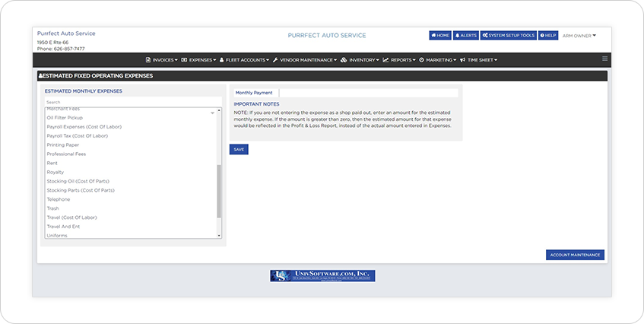Click the Monthly Payment input field
This screenshot has height=324, width=644.
point(369,93)
